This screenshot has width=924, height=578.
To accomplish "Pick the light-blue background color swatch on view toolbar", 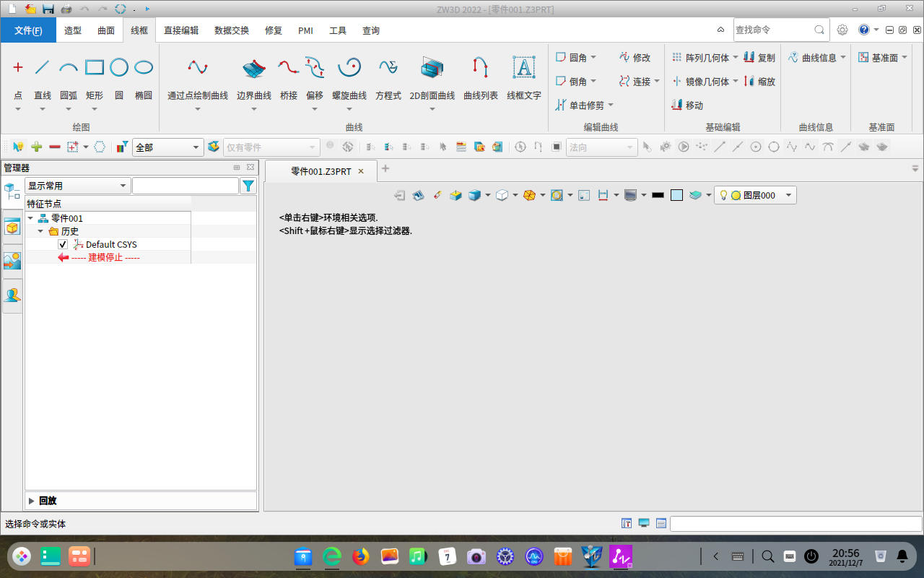I will coord(676,195).
